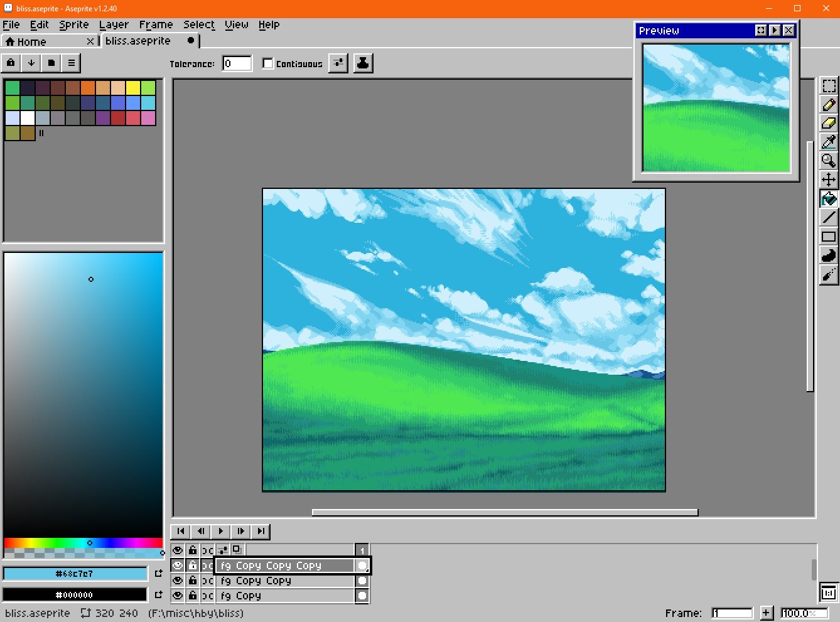
Task: Select the 'fg Copy Copy' layer name
Action: pyautogui.click(x=256, y=581)
